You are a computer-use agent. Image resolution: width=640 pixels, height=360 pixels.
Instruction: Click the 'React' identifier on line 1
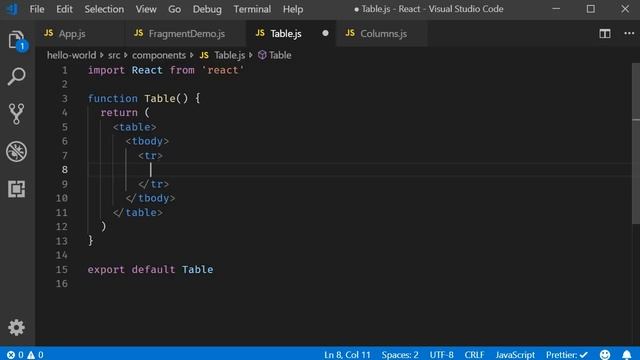click(x=147, y=70)
